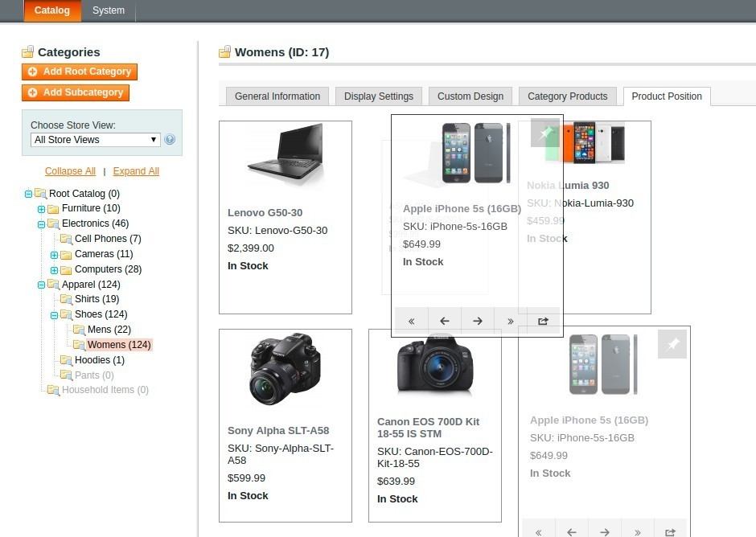Select the Root Catalog (0) tree label
The height and width of the screenshot is (537, 756).
(84, 193)
